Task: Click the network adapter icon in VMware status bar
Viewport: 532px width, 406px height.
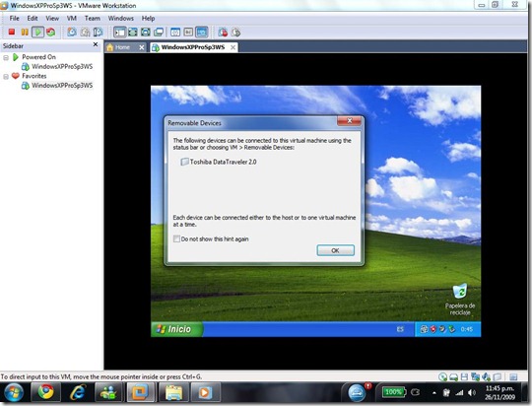Action: coord(475,376)
